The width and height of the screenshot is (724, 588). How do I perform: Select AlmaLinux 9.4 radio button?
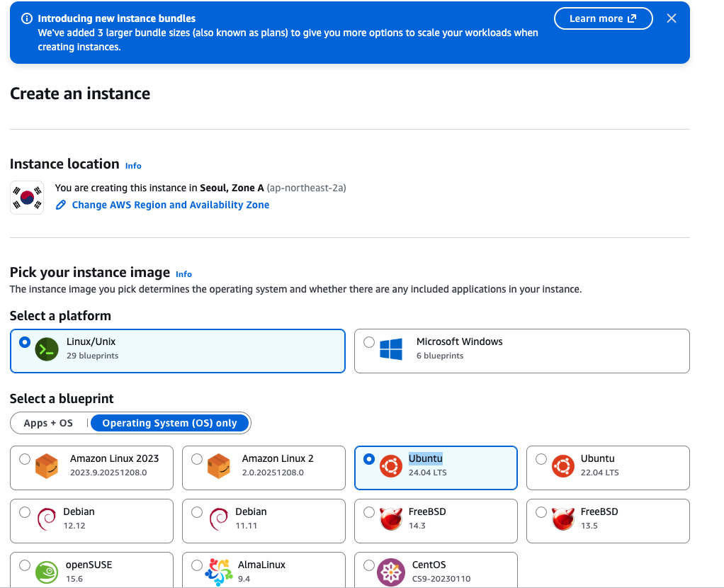tap(197, 565)
